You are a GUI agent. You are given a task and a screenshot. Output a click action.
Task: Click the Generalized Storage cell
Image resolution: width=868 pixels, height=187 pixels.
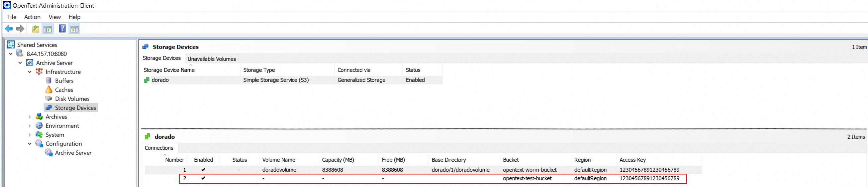pyautogui.click(x=361, y=80)
